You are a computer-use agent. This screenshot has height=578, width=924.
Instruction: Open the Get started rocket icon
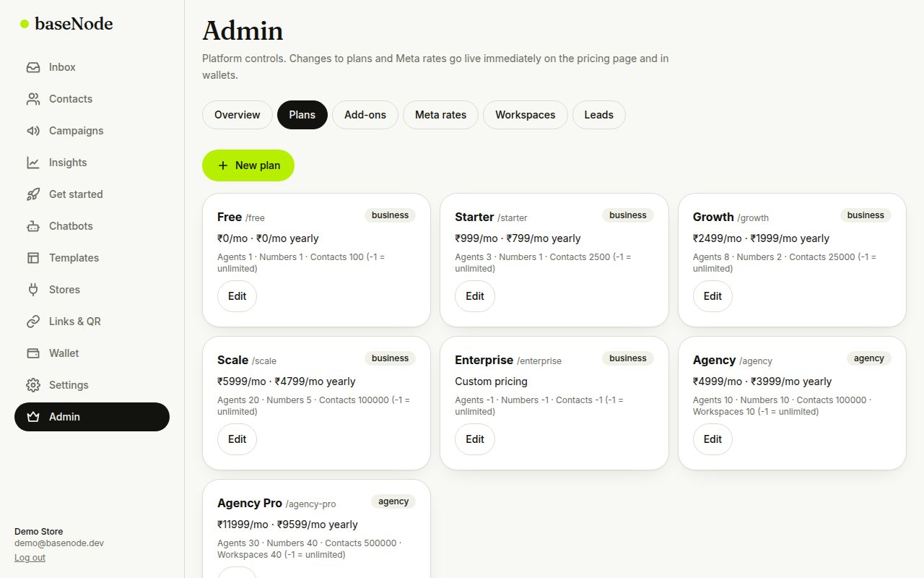33,194
